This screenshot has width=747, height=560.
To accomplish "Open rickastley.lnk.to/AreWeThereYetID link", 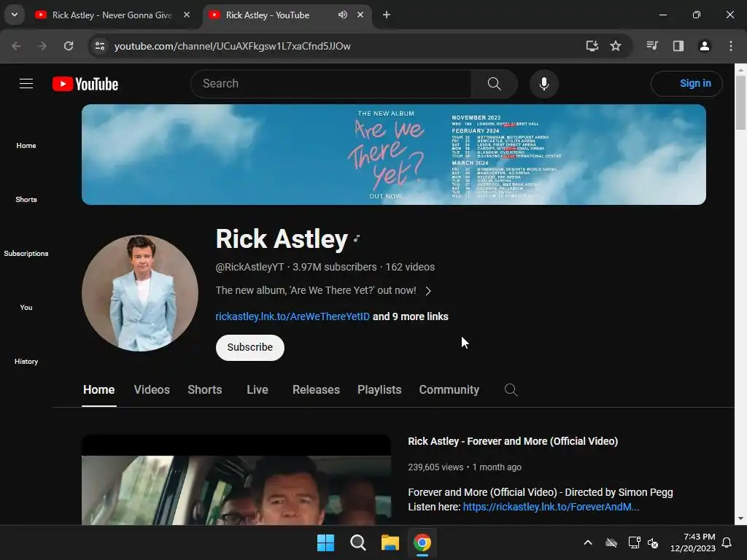I will tap(293, 316).
